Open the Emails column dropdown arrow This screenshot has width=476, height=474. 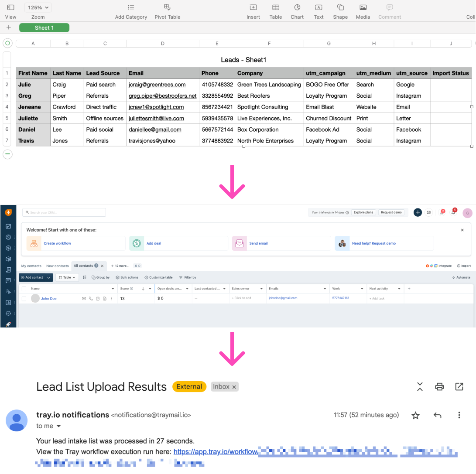click(325, 289)
